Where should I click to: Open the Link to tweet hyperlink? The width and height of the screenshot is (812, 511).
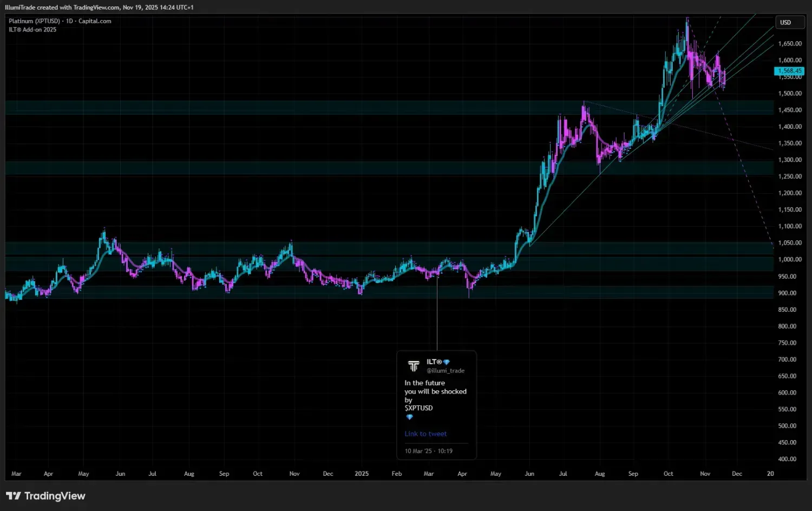425,434
